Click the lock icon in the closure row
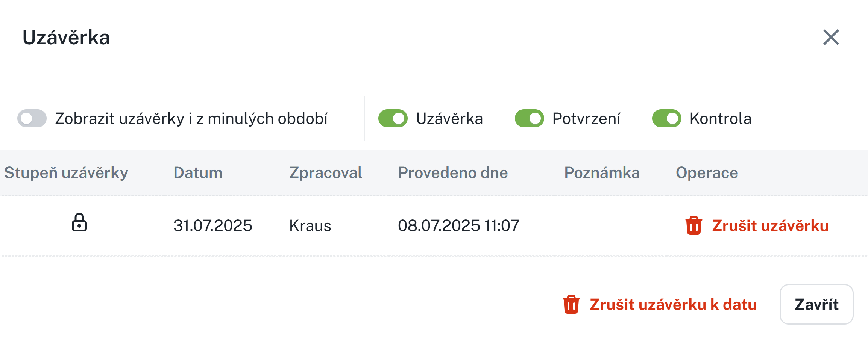This screenshot has height=346, width=868. click(79, 222)
